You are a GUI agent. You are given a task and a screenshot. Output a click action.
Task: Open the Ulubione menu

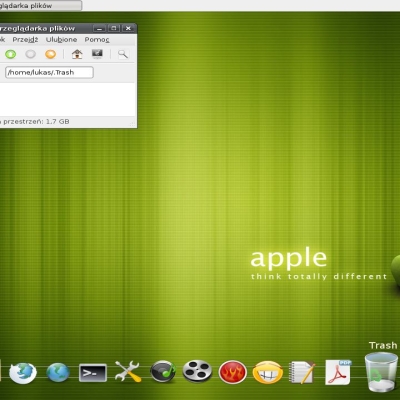click(61, 40)
